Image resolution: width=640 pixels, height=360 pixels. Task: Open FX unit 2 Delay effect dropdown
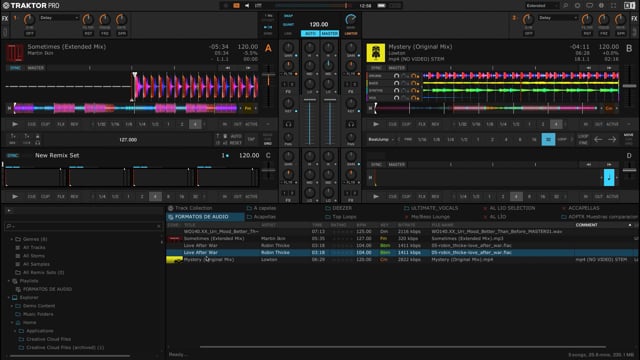[558, 18]
